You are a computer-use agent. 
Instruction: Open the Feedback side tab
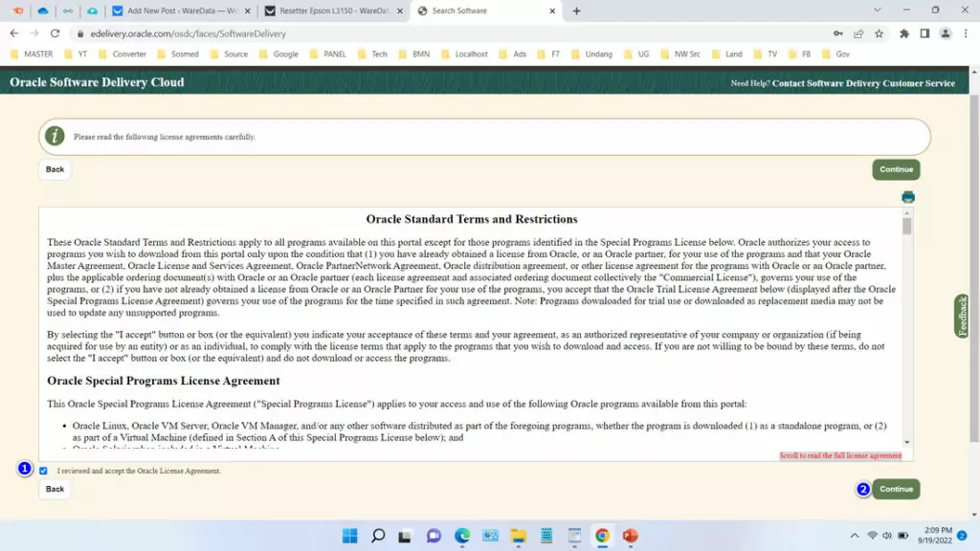[x=962, y=316]
